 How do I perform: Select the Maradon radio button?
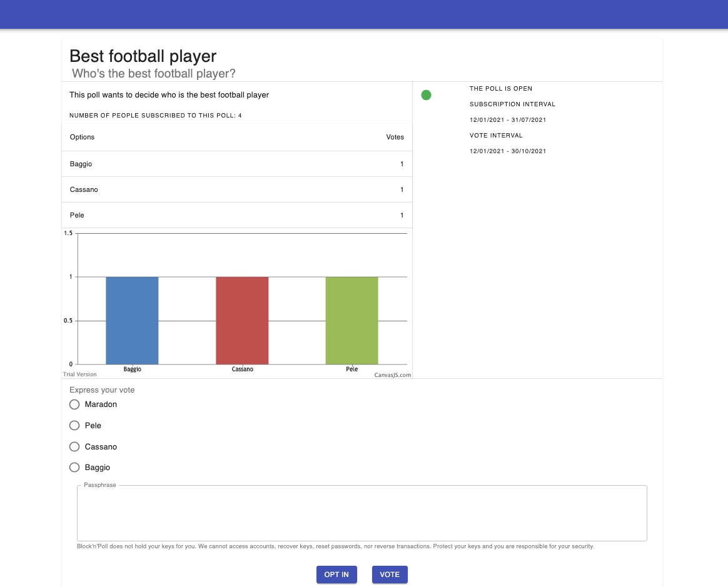tap(74, 404)
